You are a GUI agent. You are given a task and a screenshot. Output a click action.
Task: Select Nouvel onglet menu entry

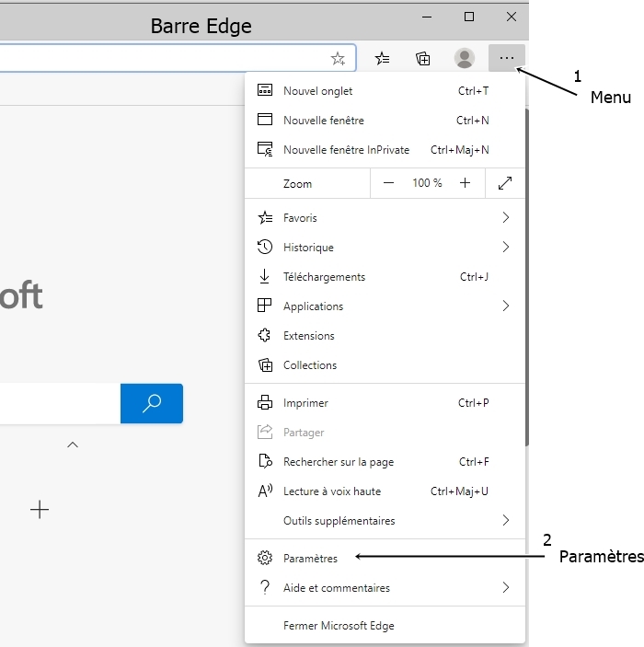[x=385, y=91]
